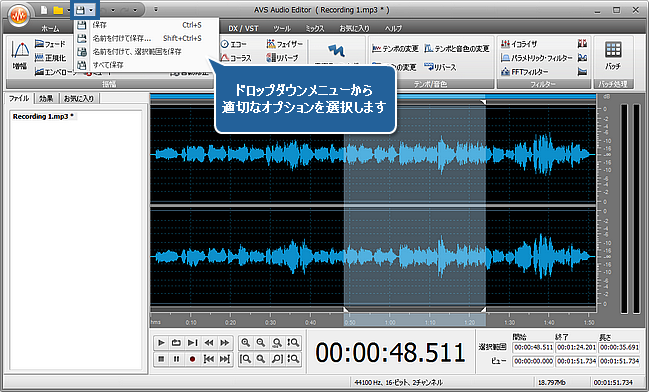Switch to the お気に入り panel tab
Image resolution: width=649 pixels, height=392 pixels.
[79, 98]
